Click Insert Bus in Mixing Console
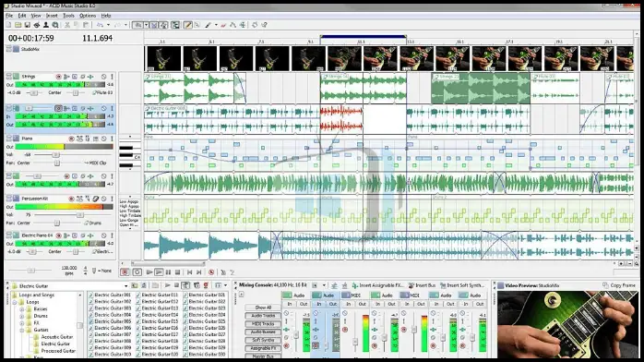The image size is (644, 362). click(422, 285)
